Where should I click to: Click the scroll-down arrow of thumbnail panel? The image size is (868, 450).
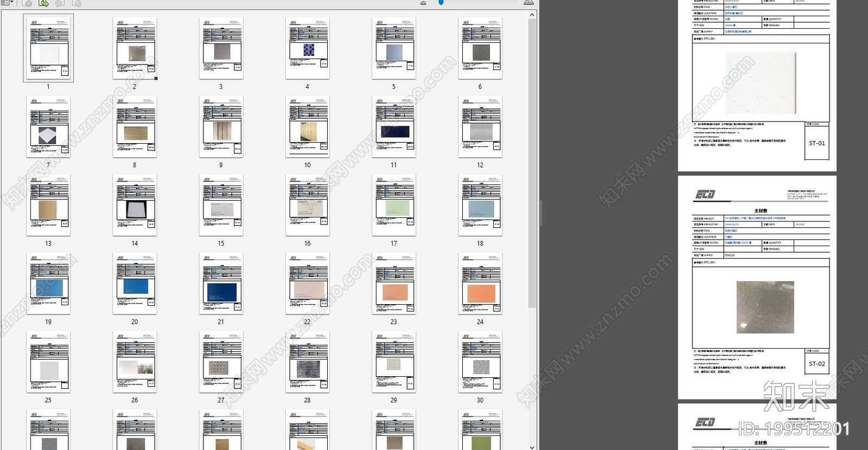pos(532,447)
